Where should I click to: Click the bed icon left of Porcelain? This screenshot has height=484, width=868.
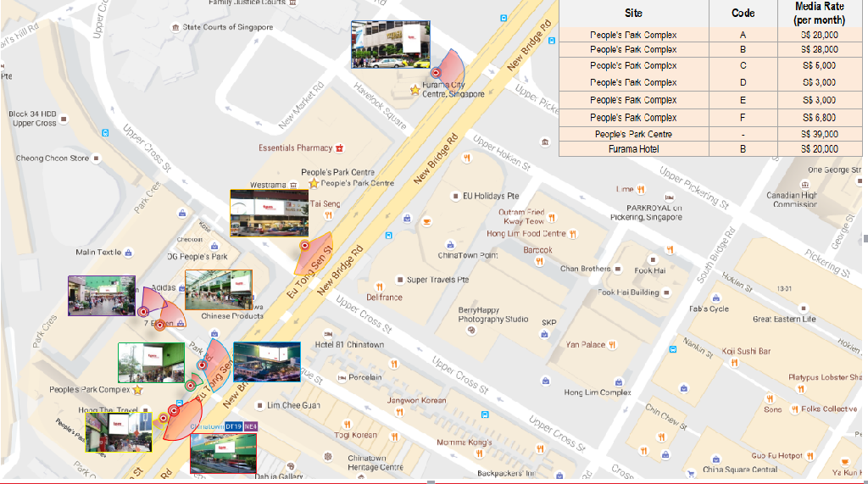(x=342, y=378)
